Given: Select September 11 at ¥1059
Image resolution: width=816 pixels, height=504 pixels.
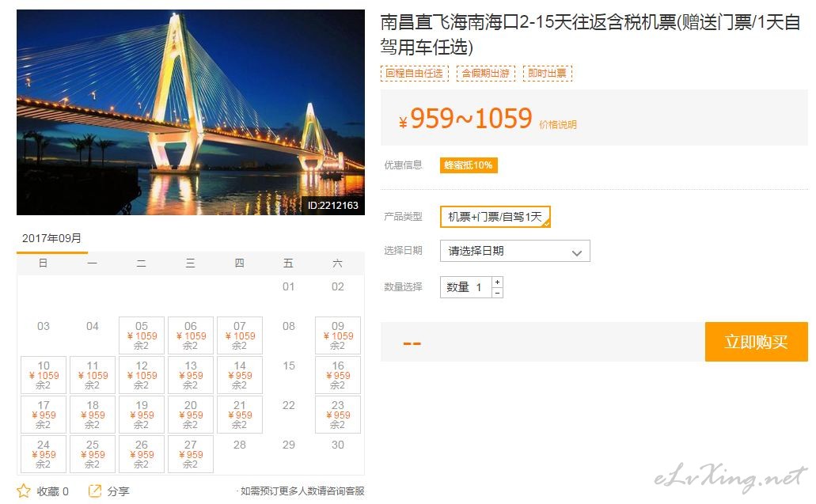Looking at the screenshot, I should (x=93, y=375).
